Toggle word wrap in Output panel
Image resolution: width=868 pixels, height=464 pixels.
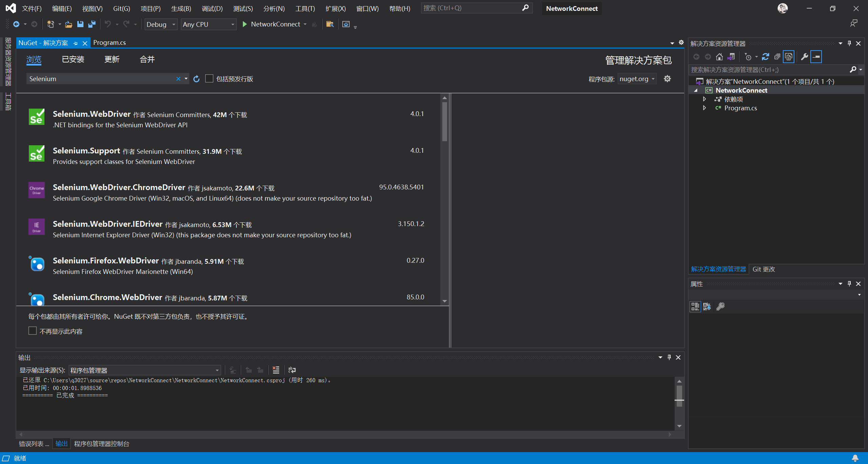[x=292, y=370]
